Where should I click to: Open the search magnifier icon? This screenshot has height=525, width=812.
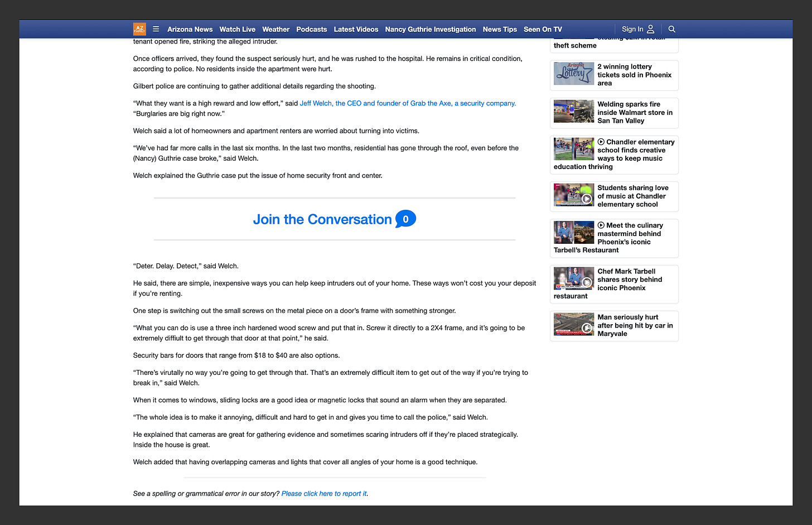pyautogui.click(x=672, y=29)
